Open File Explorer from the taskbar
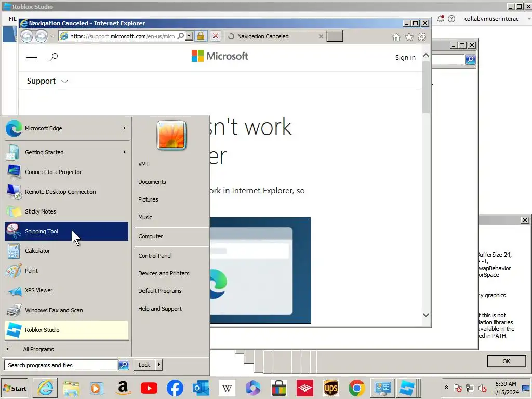Screen dimensions: 532x399 click(71, 388)
